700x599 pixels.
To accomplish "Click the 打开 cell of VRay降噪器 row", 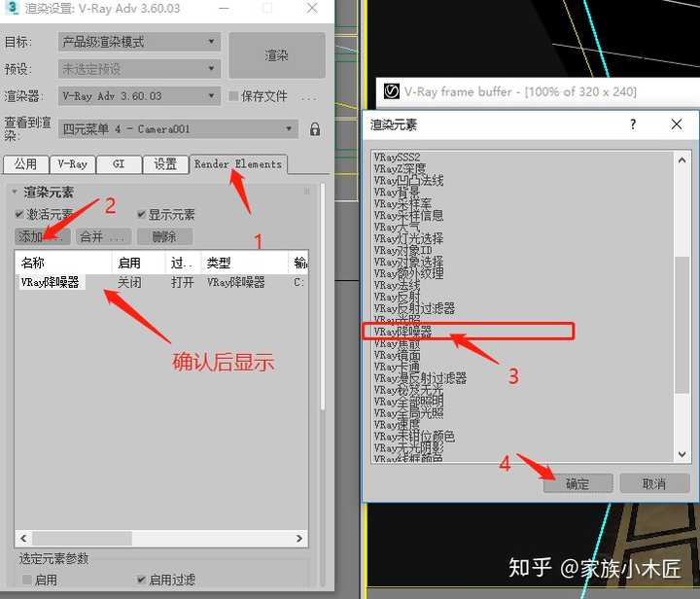I will 183,282.
